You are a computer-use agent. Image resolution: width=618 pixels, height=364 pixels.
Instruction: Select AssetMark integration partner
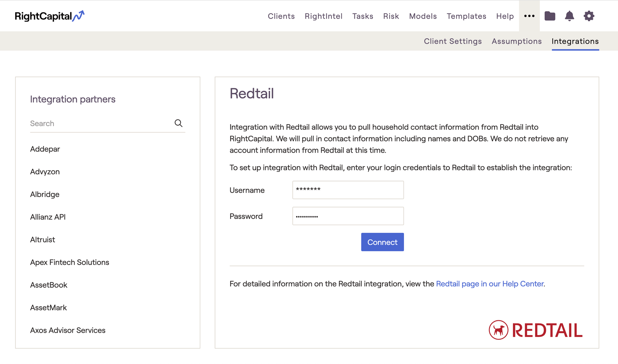49,308
